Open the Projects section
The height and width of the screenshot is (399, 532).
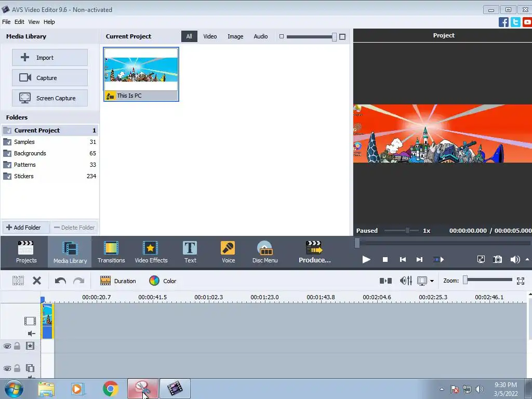coord(26,252)
